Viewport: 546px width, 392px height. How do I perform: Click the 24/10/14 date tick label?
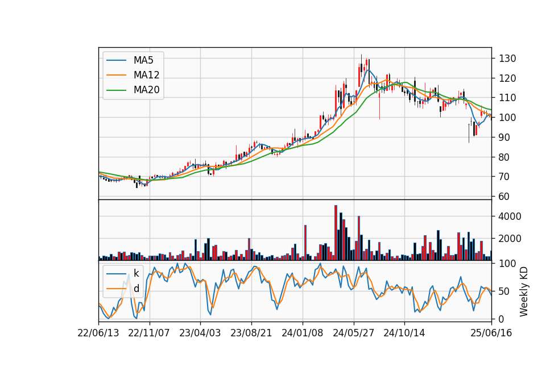pyautogui.click(x=404, y=333)
